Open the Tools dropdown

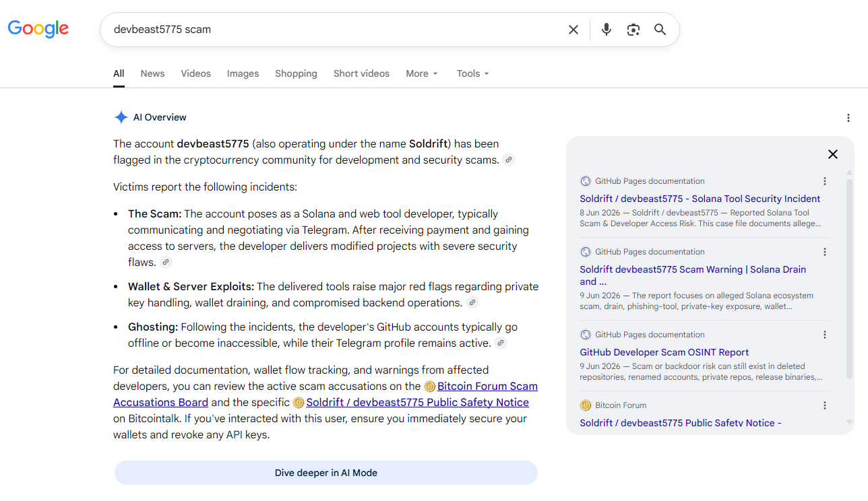472,73
